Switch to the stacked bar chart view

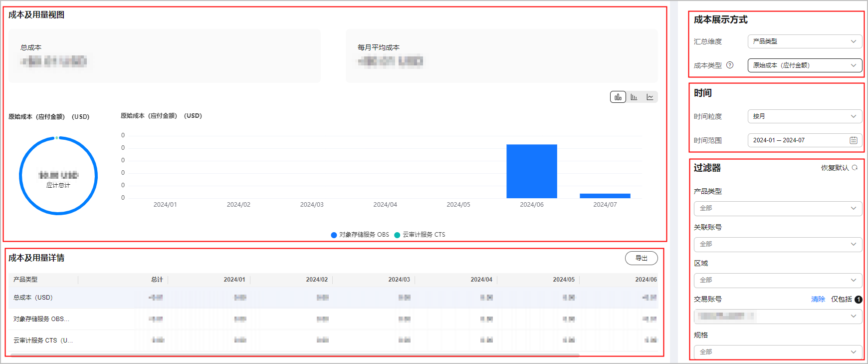(x=618, y=97)
